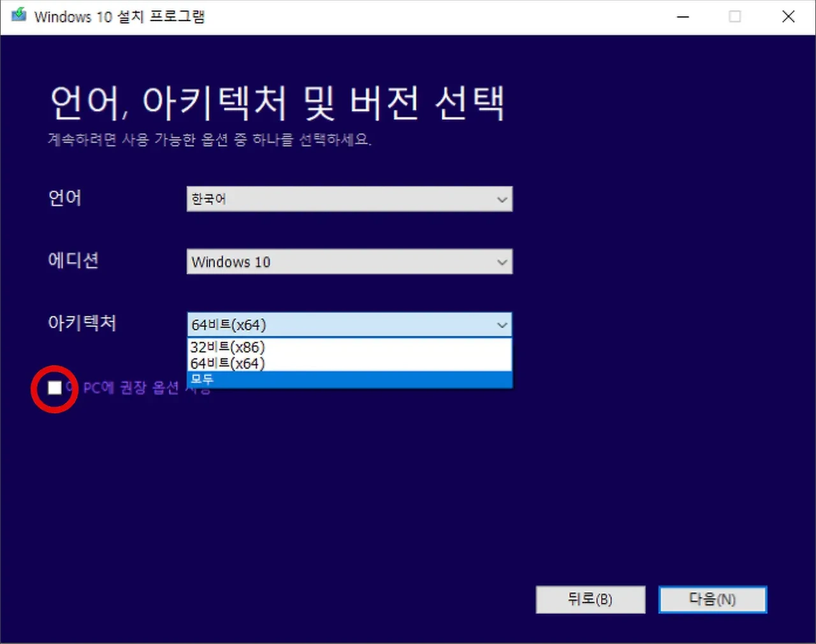Screen dimensions: 816x644
Task: Click the 뒤로(B) button
Action: pyautogui.click(x=590, y=599)
